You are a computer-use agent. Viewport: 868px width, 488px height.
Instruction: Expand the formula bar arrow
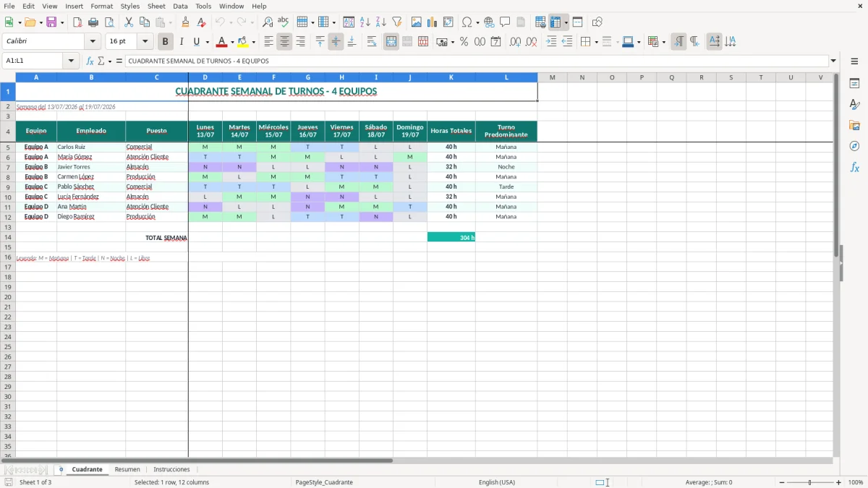coord(834,61)
